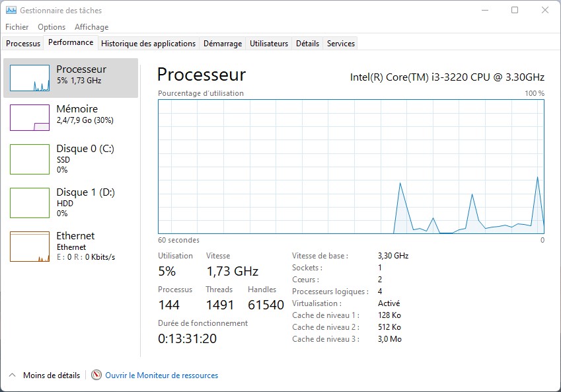Click the CPU usage percentage graph
The width and height of the screenshot is (561, 392).
coord(351,166)
